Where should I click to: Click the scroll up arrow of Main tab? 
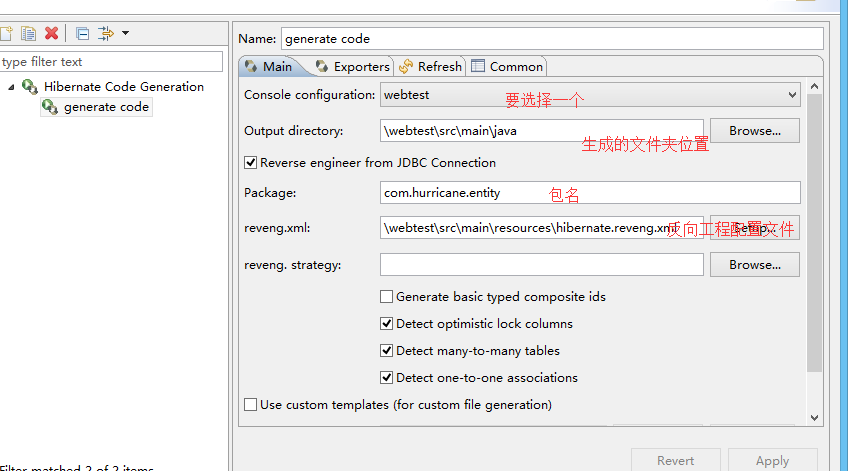click(814, 87)
